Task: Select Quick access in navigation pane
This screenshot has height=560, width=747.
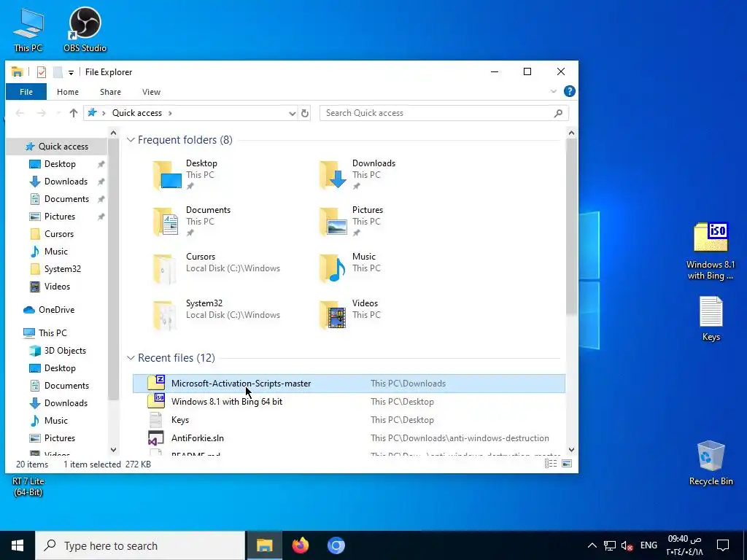Action: pyautogui.click(x=57, y=146)
